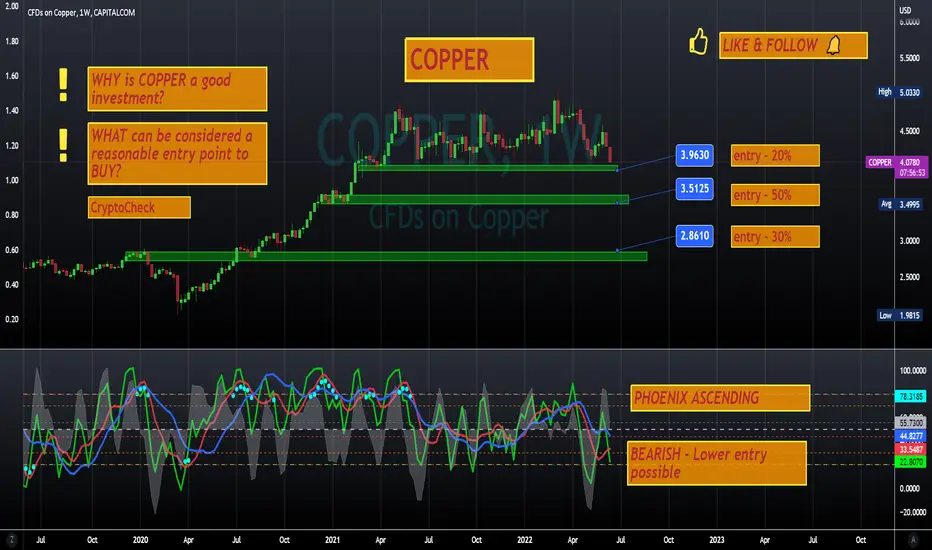This screenshot has width=932, height=550.
Task: Click the 4.5000 price axis tick
Action: 909,131
